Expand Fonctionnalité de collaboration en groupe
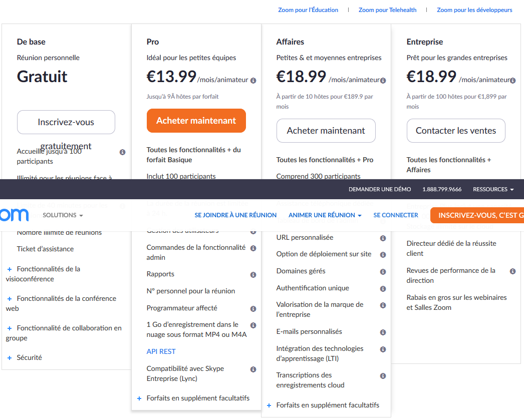This screenshot has height=420, width=524. [10, 328]
